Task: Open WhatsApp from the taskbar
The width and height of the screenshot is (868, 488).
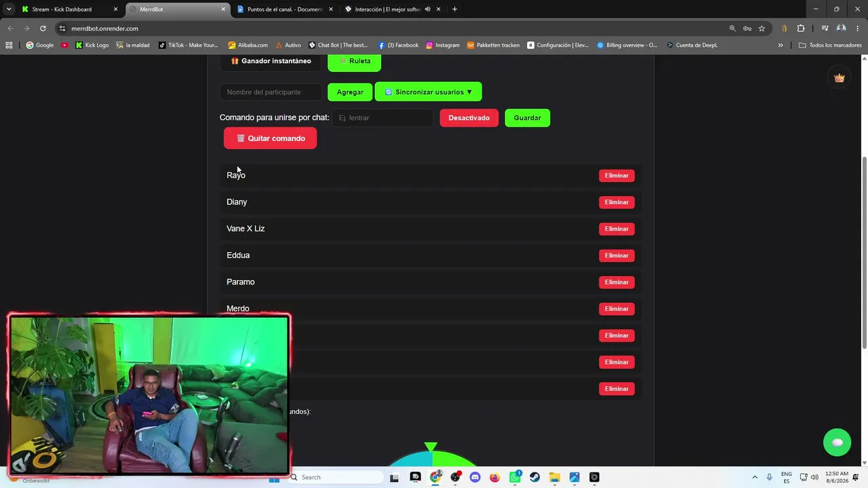Action: [x=515, y=477]
